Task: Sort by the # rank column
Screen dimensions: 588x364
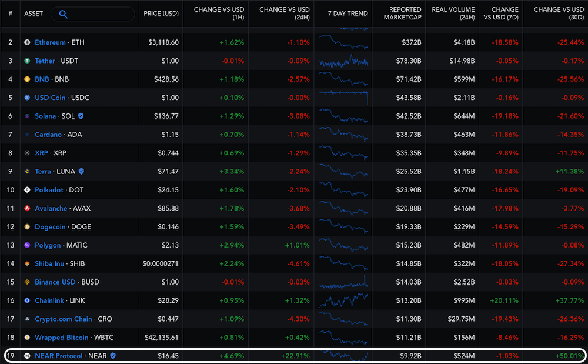Action: click(x=11, y=14)
